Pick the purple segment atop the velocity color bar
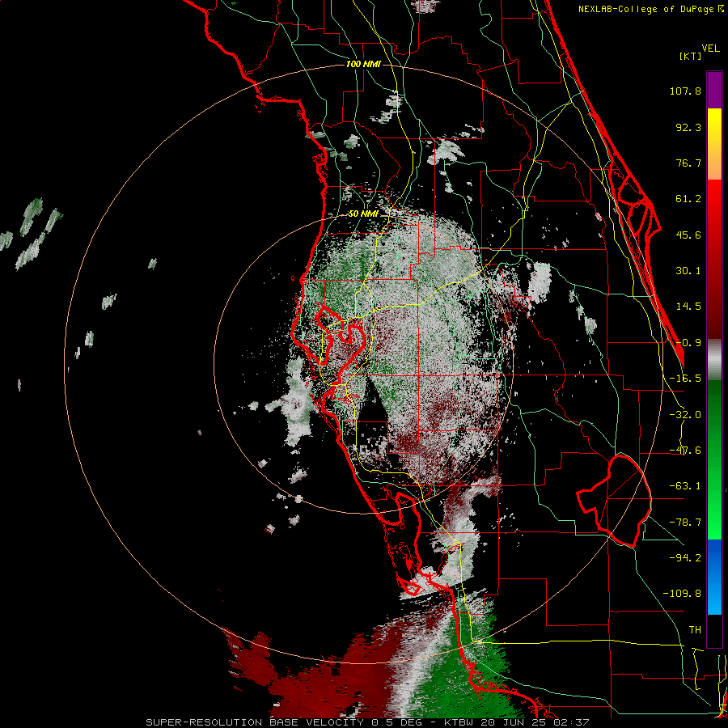This screenshot has width=728, height=728. (x=714, y=90)
